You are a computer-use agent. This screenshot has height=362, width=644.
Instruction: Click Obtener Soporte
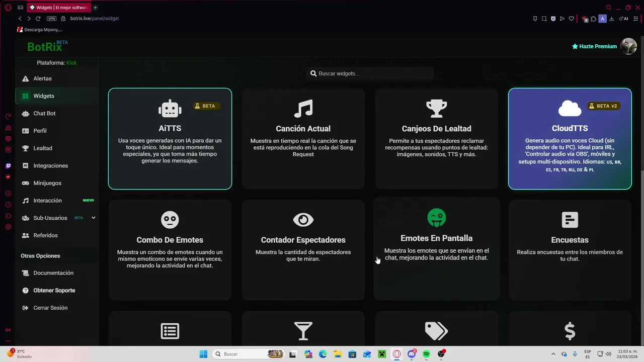click(57, 291)
